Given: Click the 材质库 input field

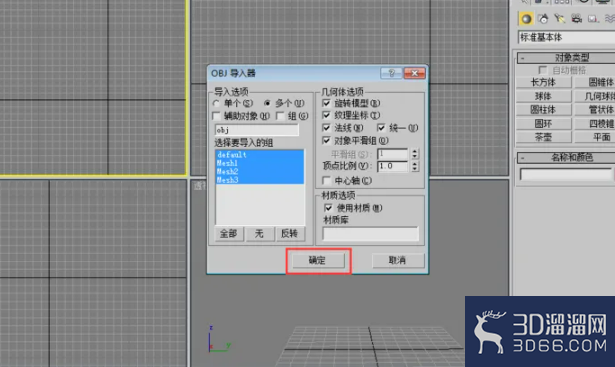Looking at the screenshot, I should tap(370, 234).
